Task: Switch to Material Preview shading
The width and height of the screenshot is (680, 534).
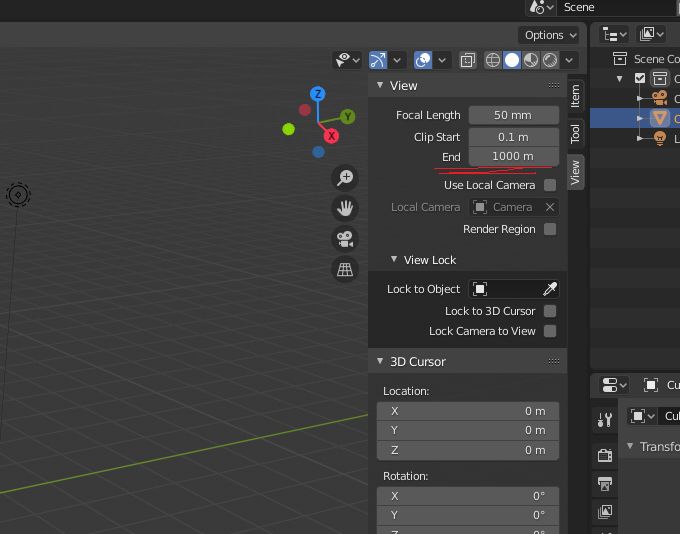Action: click(531, 60)
